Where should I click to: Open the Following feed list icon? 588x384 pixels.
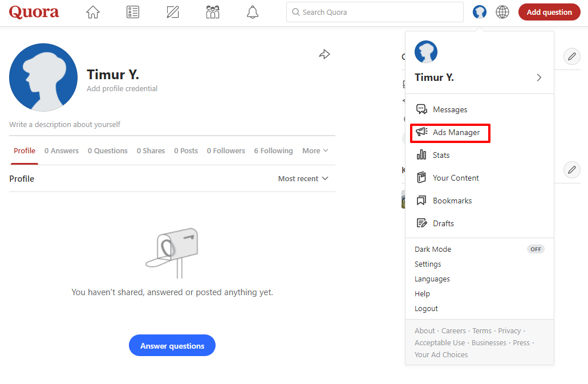pyautogui.click(x=133, y=12)
